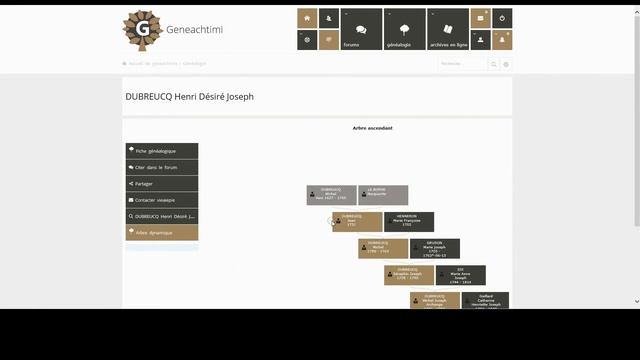Click the Contacter menu entry
Image resolution: width=640 pixels, height=360 pixels.
click(x=162, y=200)
